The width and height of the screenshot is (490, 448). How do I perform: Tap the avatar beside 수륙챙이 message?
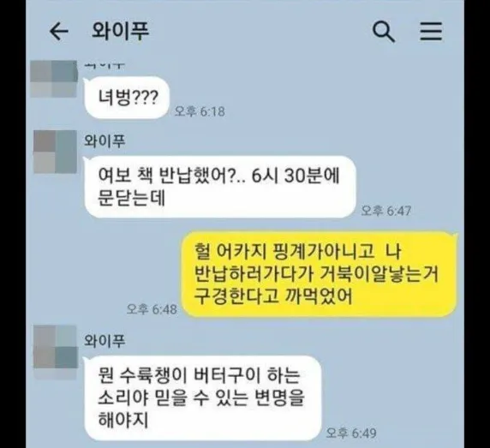tap(55, 347)
